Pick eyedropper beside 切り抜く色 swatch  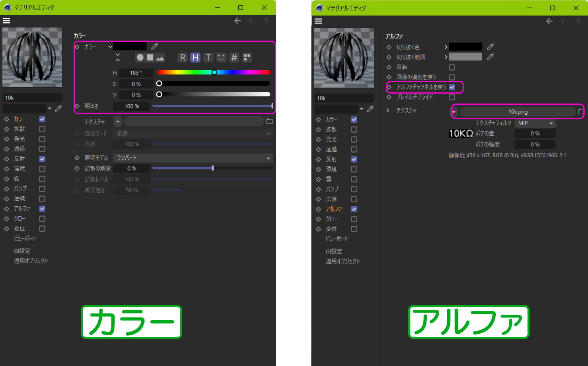pos(490,47)
